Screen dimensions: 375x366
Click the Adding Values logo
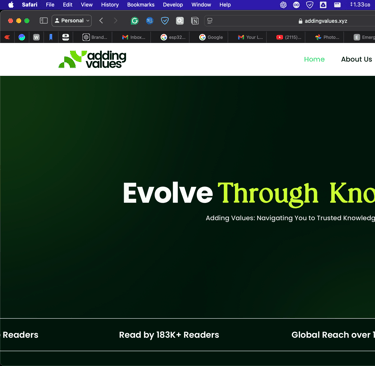coord(92,59)
